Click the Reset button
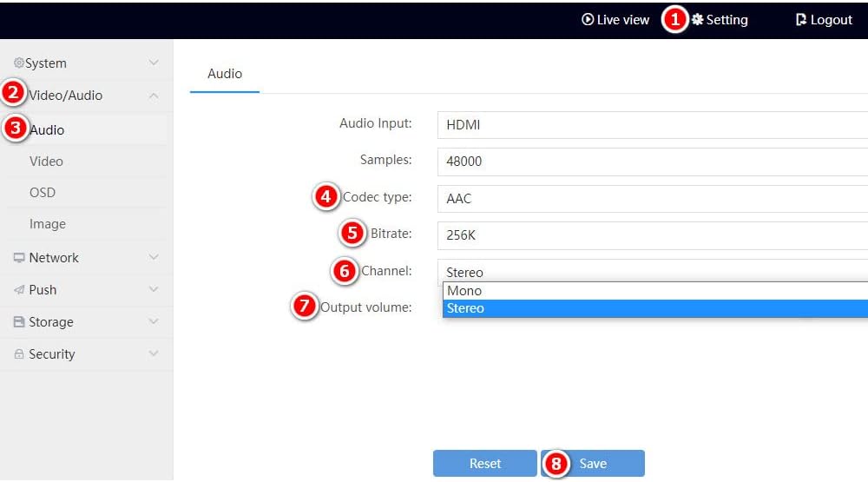The height and width of the screenshot is (482, 868). click(485, 463)
